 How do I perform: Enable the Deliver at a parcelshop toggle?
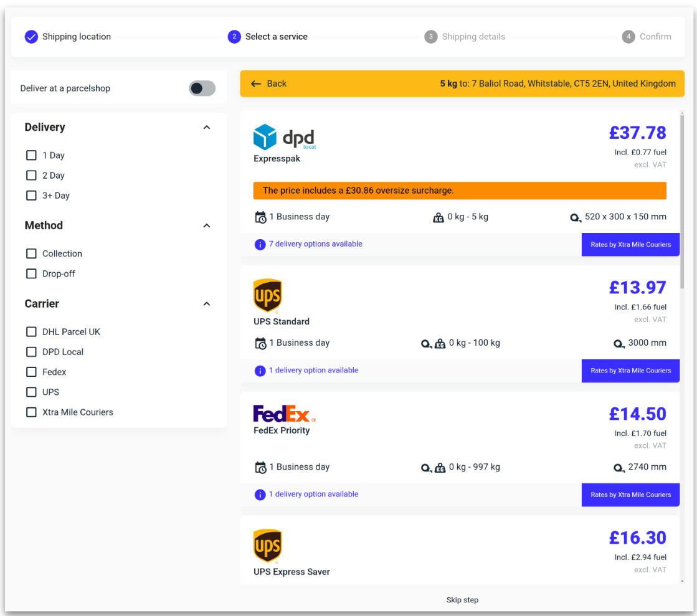tap(202, 88)
